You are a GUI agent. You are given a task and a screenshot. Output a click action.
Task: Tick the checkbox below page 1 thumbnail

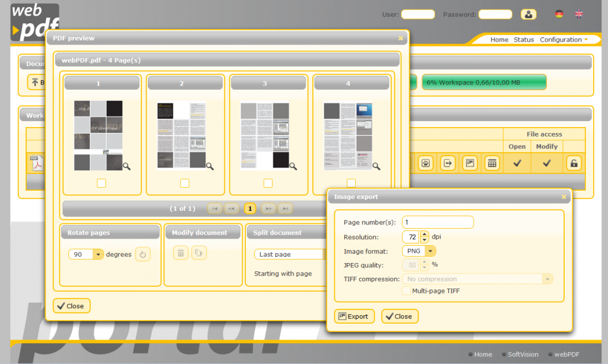point(102,183)
